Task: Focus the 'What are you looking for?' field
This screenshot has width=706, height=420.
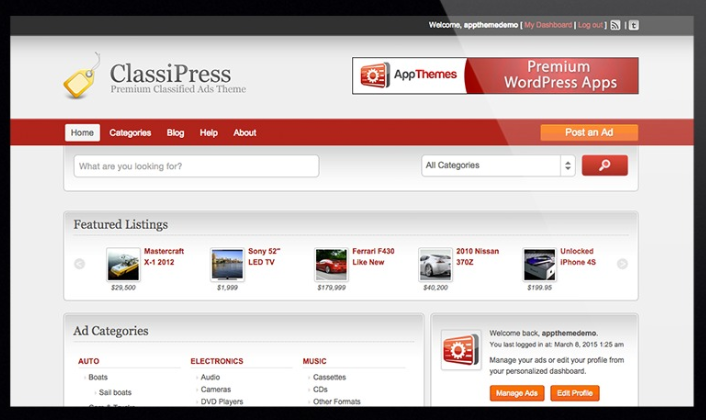Action: (x=196, y=166)
